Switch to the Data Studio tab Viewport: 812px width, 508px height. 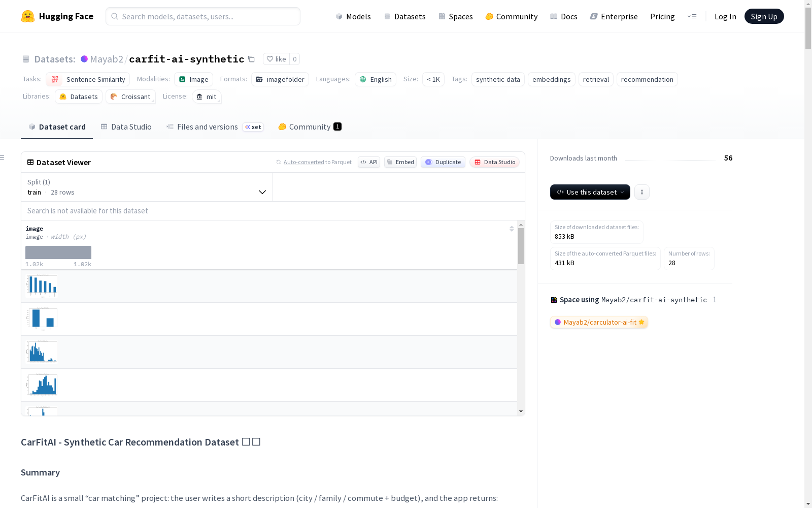[126, 127]
